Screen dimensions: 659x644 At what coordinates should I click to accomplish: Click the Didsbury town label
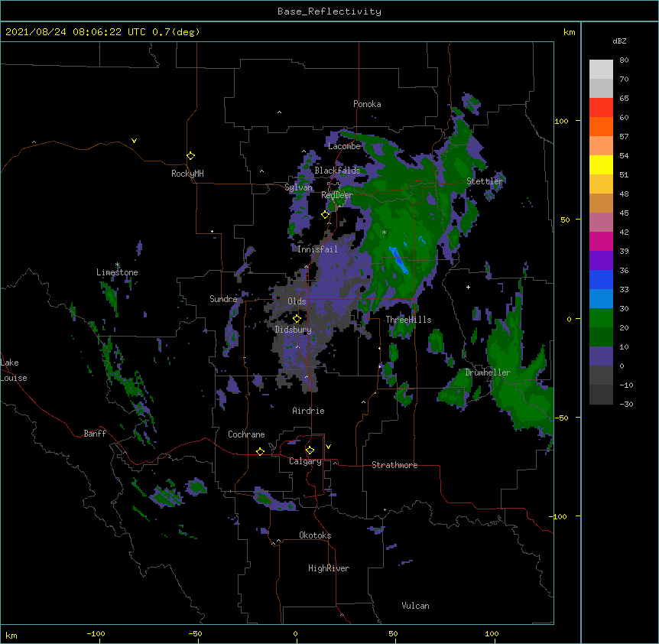(x=293, y=330)
